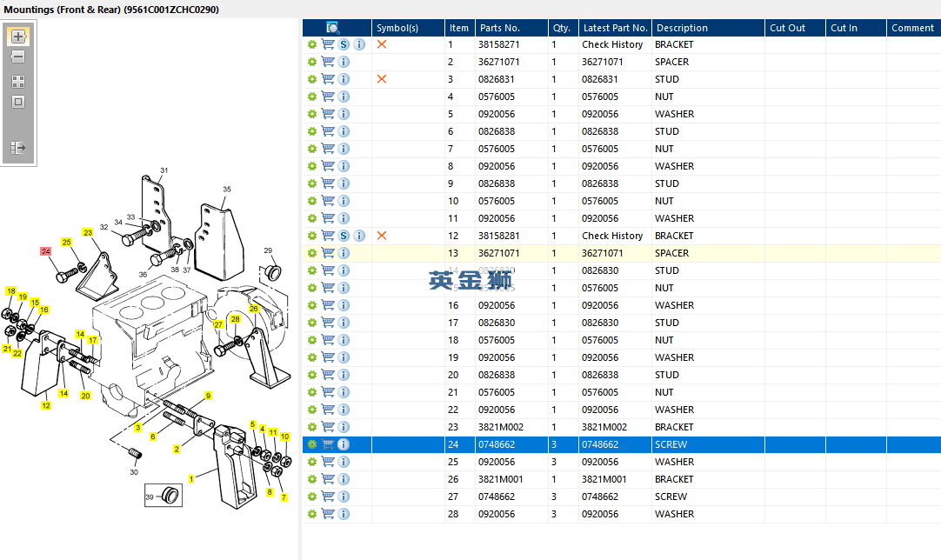Click cart icon for item 23 BRACKET
941x560 pixels.
(328, 427)
